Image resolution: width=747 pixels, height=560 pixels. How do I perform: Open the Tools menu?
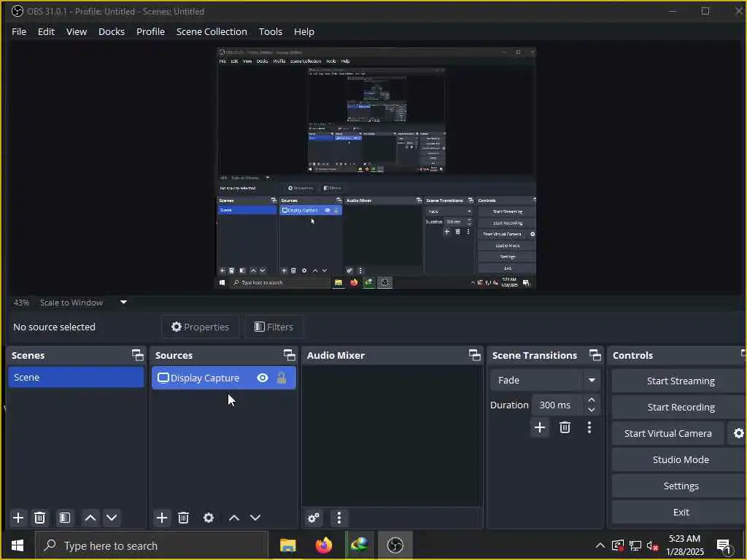coord(271,31)
